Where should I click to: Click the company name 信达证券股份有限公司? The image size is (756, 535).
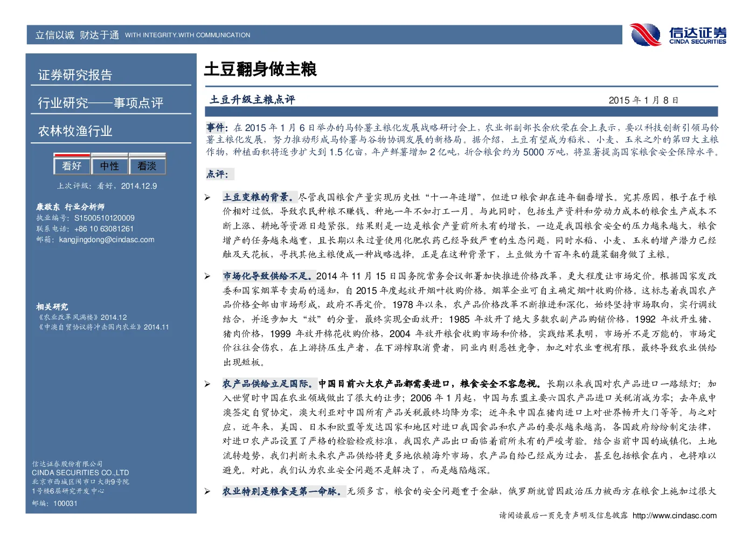(x=67, y=464)
